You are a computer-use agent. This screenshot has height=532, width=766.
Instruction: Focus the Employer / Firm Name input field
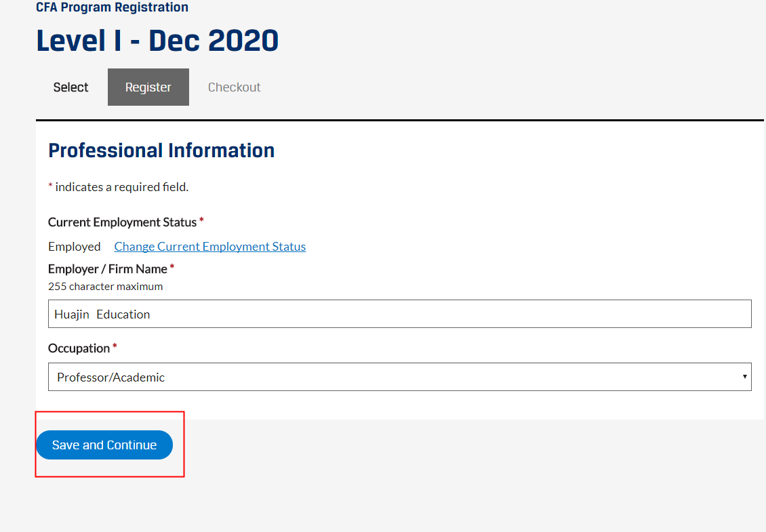coord(400,314)
